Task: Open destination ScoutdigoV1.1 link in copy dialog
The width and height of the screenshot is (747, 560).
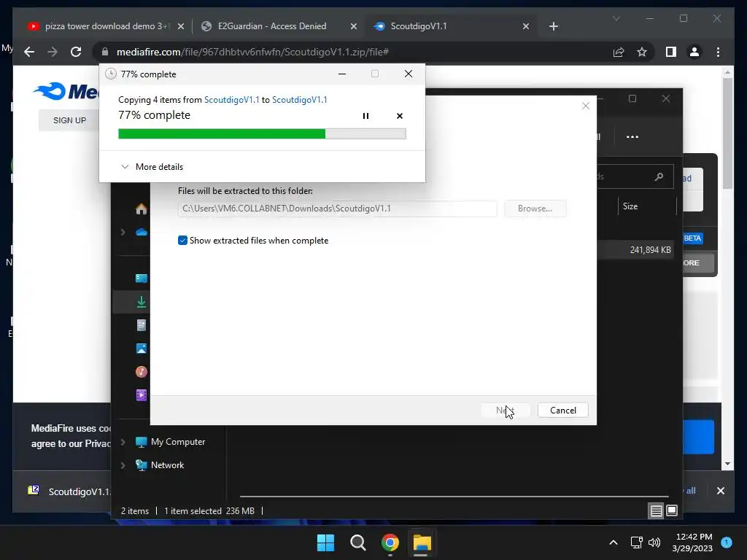Action: (299, 99)
